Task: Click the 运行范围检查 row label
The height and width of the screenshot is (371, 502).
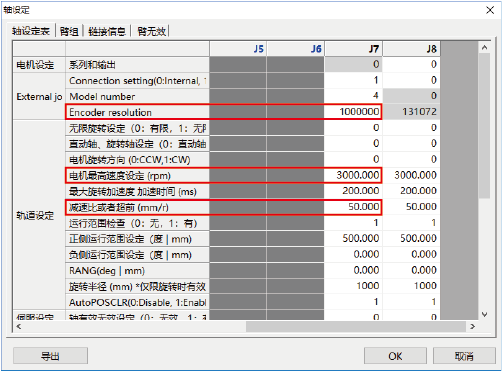Action: 137,223
